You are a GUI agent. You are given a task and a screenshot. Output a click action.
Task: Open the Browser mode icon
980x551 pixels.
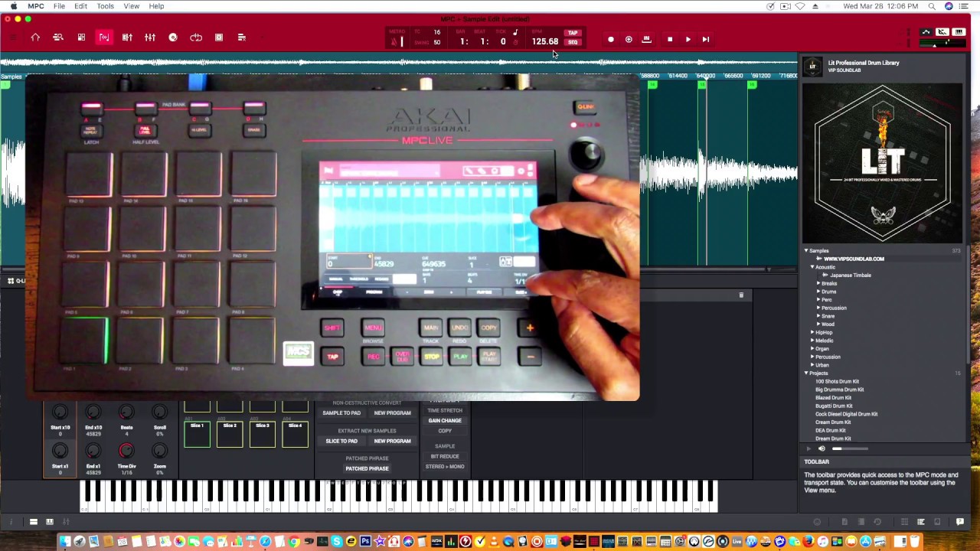pos(58,37)
